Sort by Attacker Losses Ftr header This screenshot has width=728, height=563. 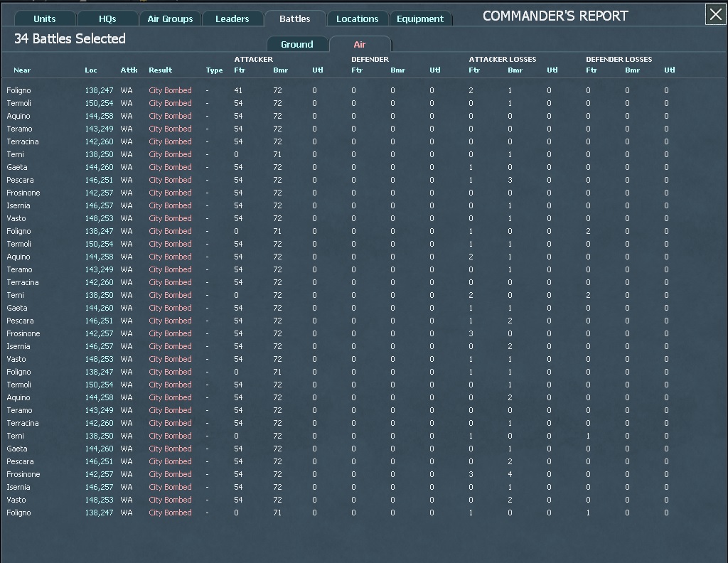pos(473,70)
